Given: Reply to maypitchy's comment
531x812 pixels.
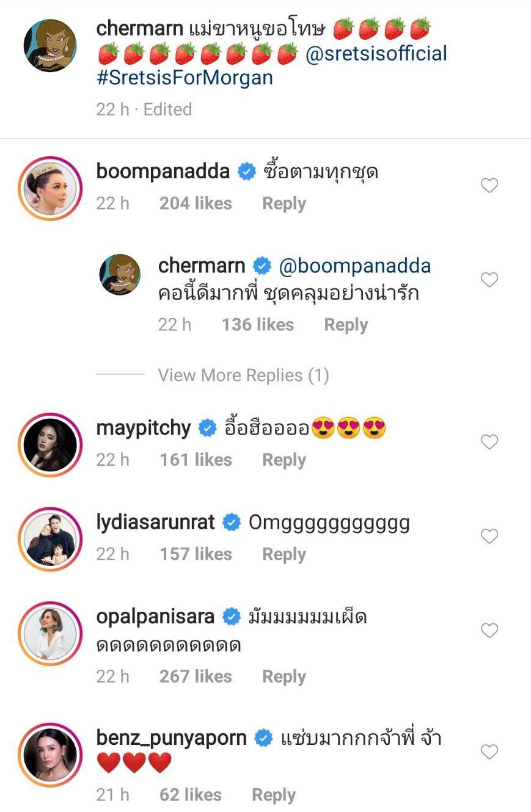Looking at the screenshot, I should click(284, 460).
